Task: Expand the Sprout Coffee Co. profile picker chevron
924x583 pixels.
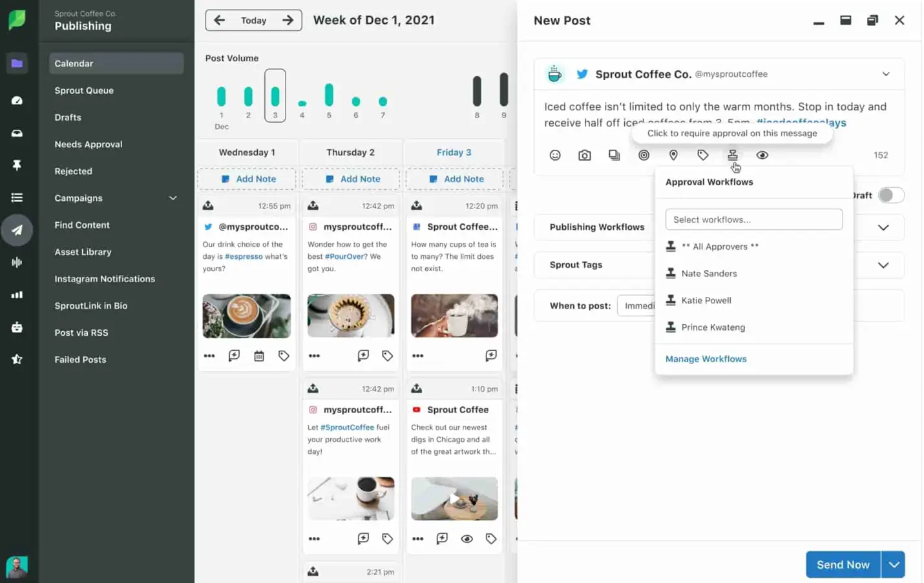Action: point(886,74)
